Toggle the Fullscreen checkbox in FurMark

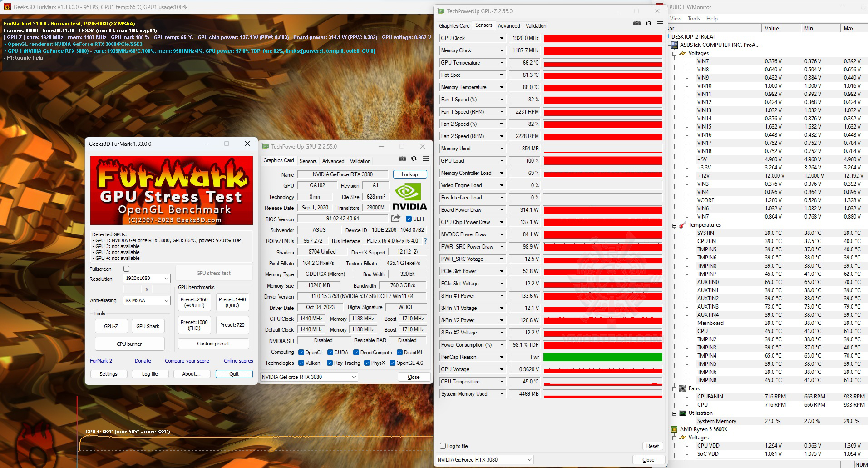click(x=127, y=269)
